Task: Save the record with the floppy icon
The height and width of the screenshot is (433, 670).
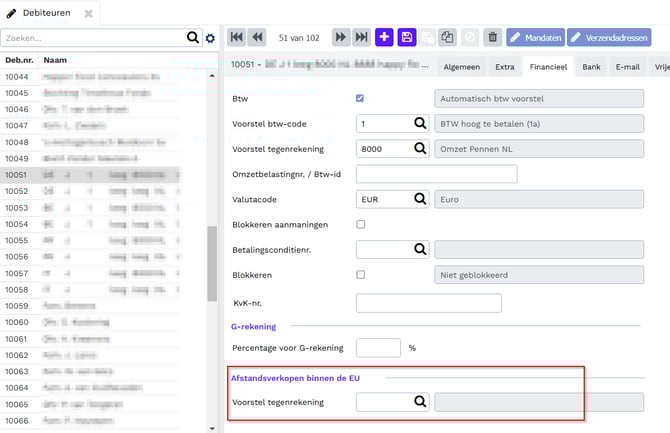Action: 407,37
